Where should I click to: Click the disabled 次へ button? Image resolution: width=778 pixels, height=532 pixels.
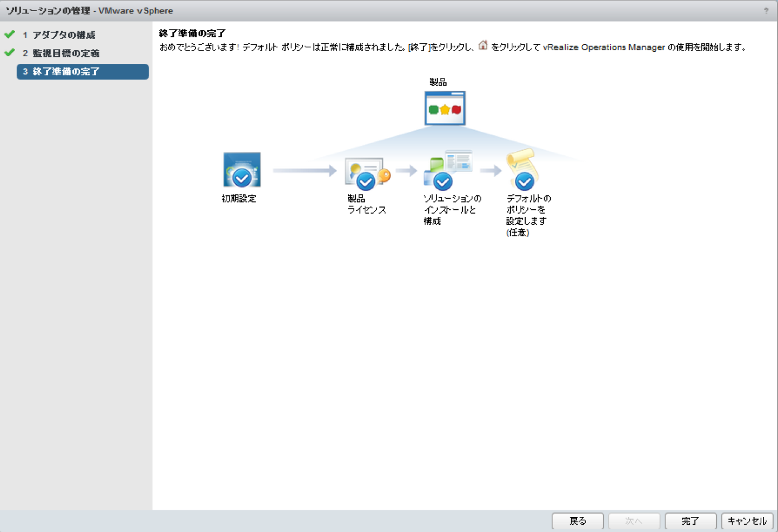pos(634,521)
